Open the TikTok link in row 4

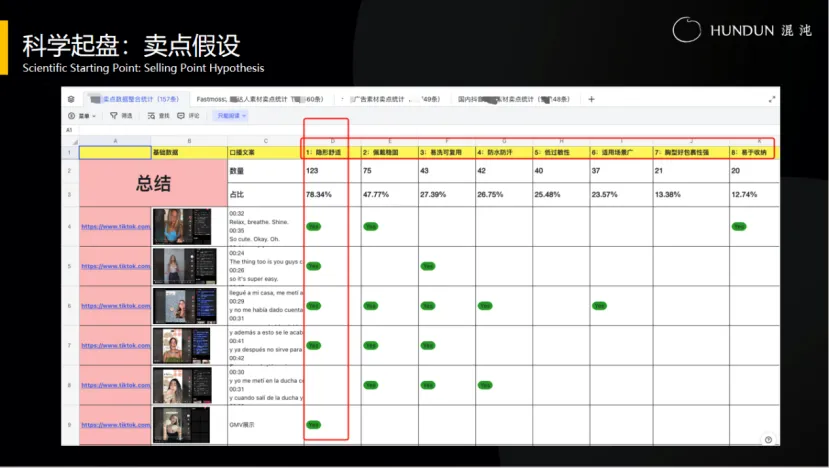[116, 226]
